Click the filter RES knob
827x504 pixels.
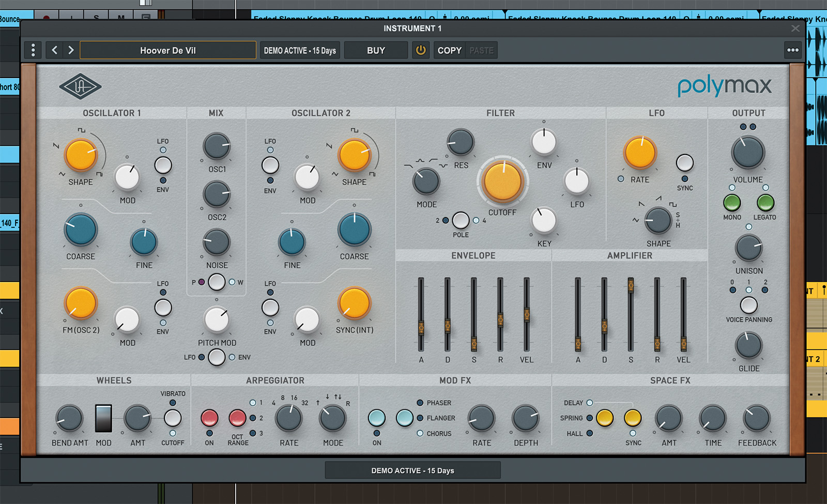coord(460,142)
